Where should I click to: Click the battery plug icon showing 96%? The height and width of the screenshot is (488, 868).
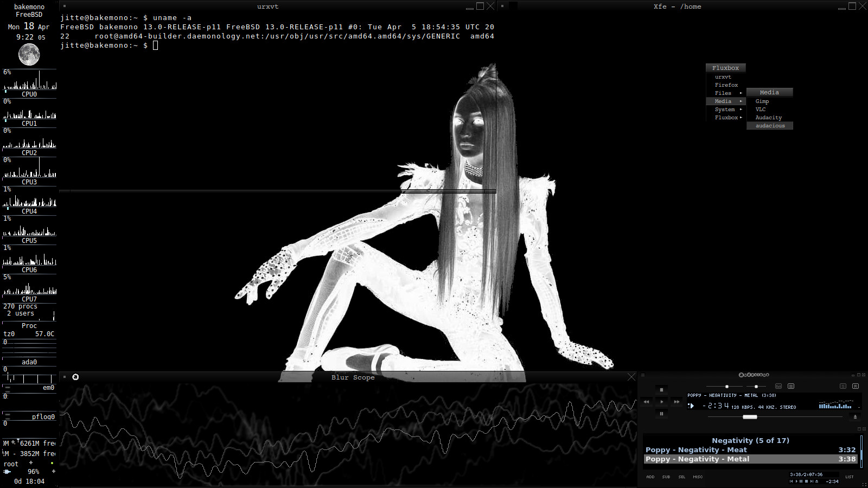coord(7,472)
